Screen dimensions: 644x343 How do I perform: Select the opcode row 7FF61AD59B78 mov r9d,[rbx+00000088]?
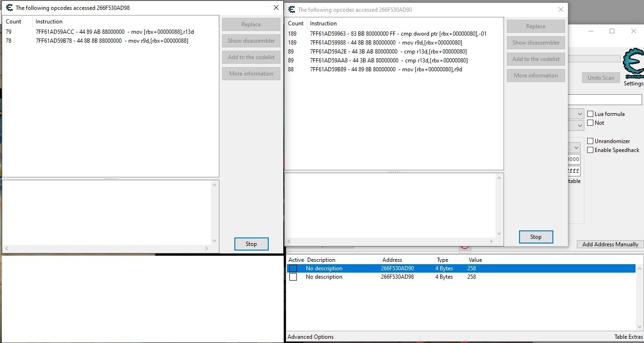(111, 41)
